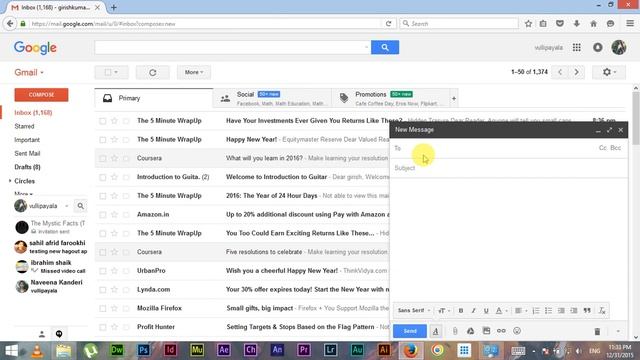Click the COMPOSE button

(41, 95)
